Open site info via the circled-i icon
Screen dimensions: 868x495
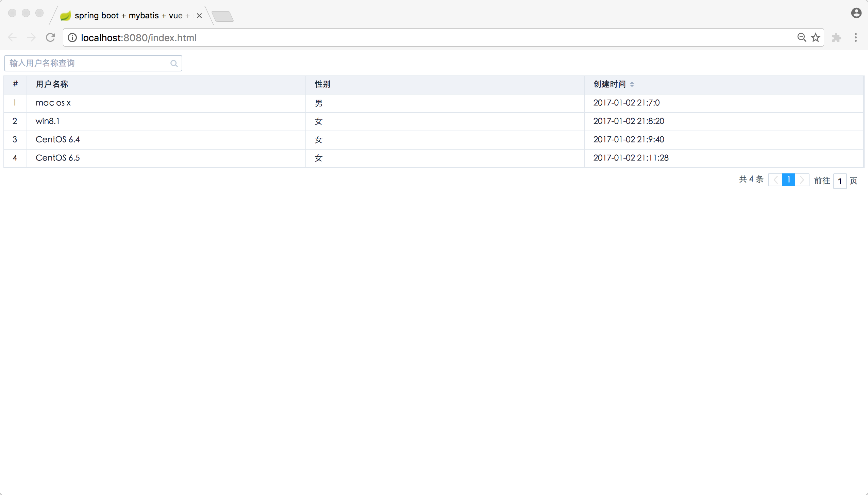click(x=72, y=37)
